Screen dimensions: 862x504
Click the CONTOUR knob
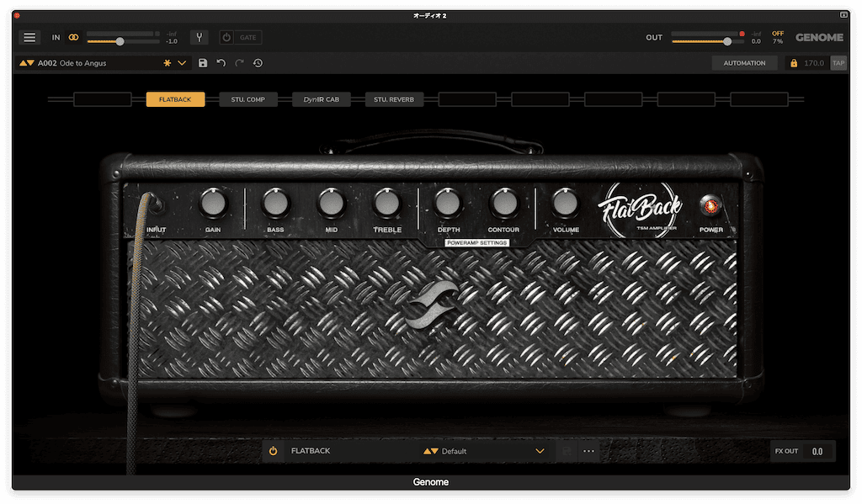504,204
